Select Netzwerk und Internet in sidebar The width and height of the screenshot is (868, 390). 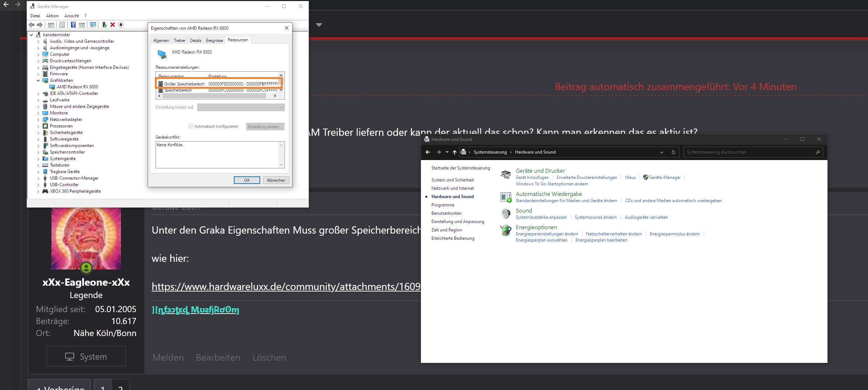(x=452, y=188)
